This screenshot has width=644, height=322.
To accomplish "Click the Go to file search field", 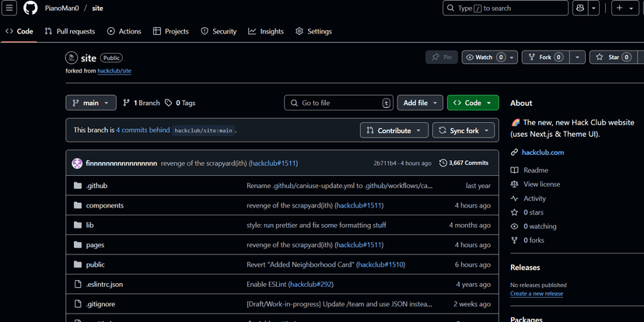I will pyautogui.click(x=338, y=103).
